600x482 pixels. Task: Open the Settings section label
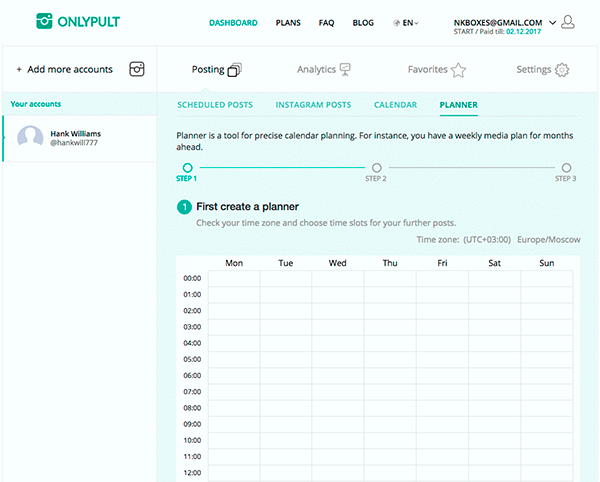533,70
